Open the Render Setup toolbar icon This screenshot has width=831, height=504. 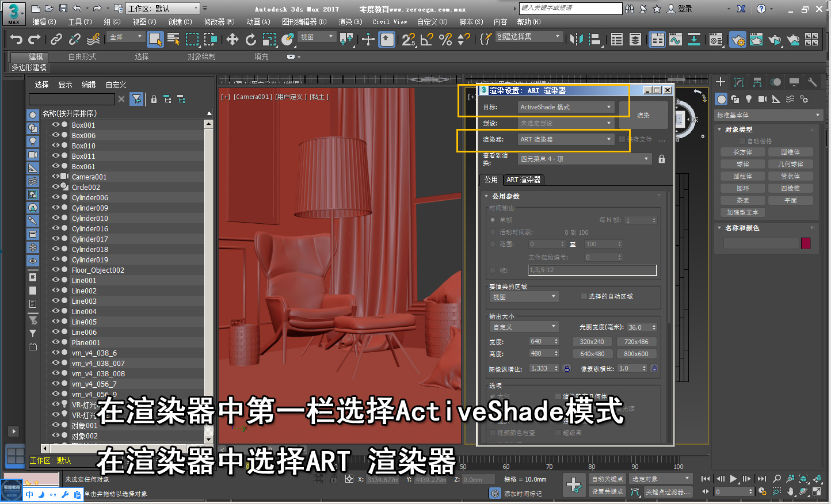[x=738, y=39]
